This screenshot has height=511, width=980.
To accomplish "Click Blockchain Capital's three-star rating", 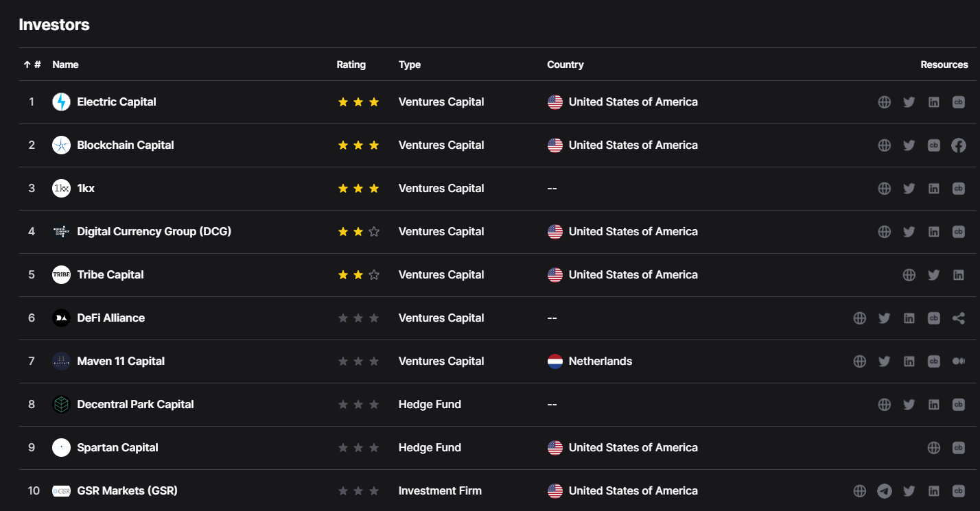I will 358,145.
